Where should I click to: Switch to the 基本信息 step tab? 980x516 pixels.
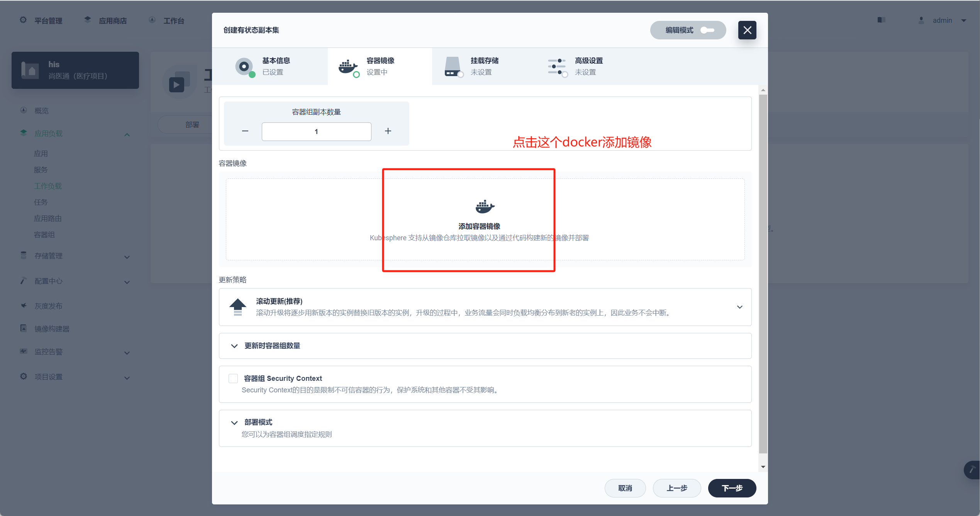click(270, 66)
